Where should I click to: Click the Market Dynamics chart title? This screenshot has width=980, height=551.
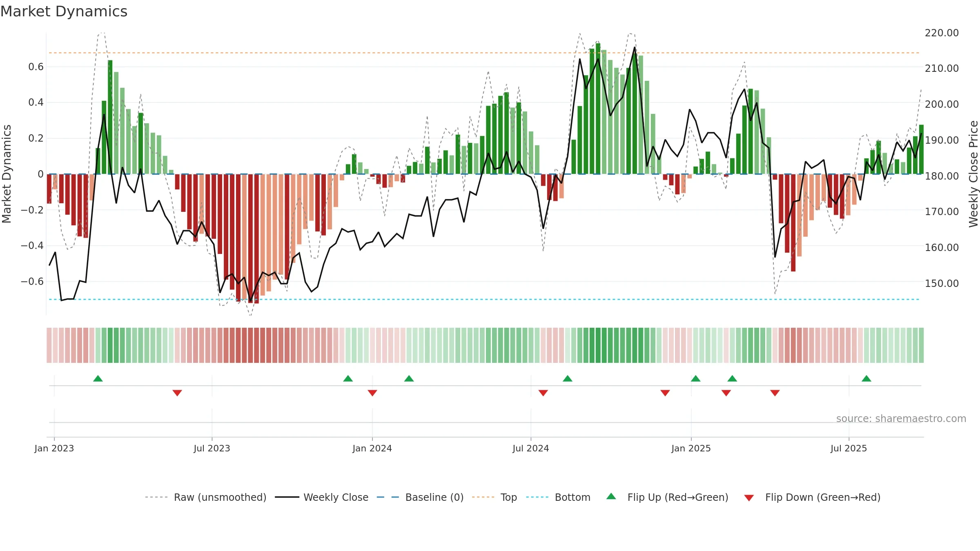coord(64,11)
